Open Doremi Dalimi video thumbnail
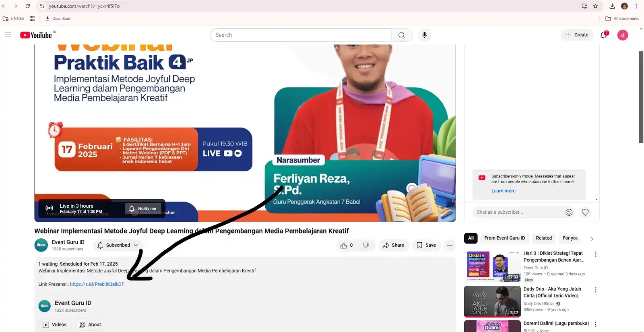Screen dimensions: 644x332 click(492, 326)
